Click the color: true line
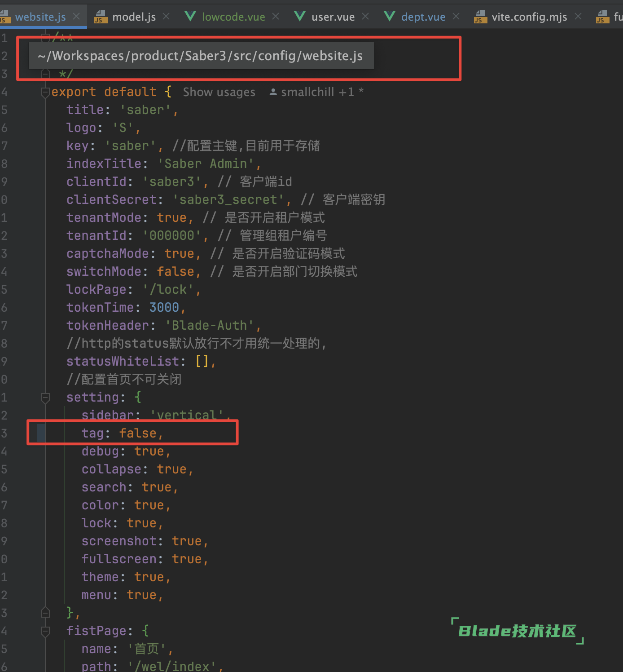623x672 pixels. [x=126, y=505]
